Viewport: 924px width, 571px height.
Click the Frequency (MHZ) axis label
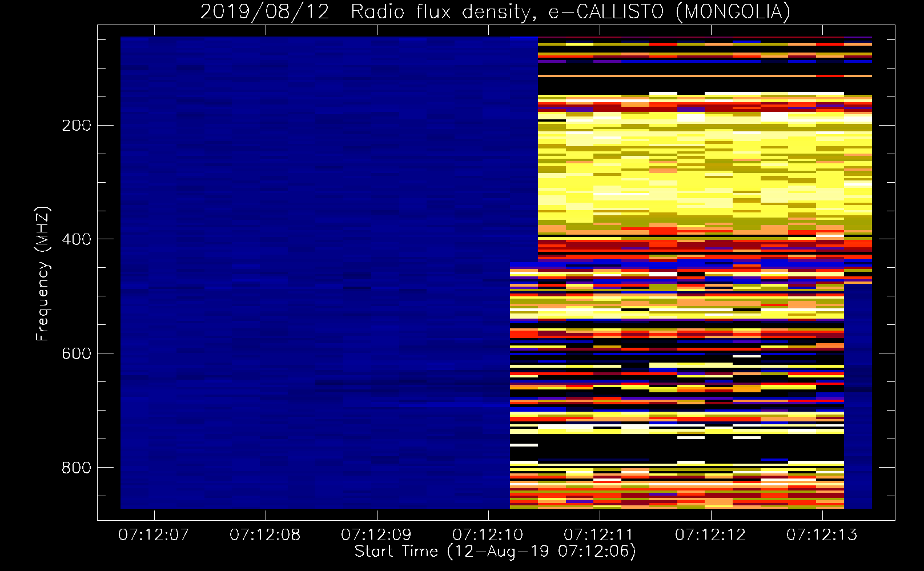click(43, 274)
